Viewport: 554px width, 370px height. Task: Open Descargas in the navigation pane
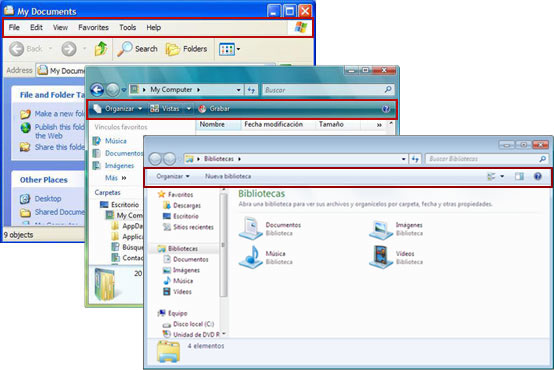click(182, 205)
